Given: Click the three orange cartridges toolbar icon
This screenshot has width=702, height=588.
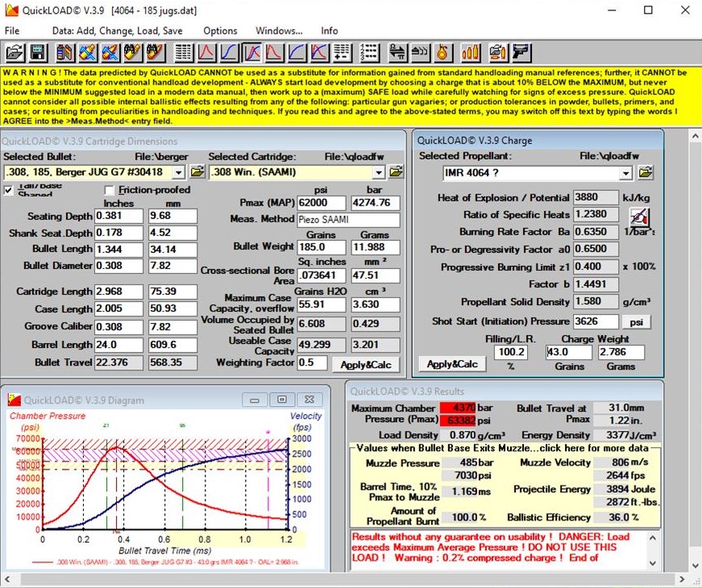Looking at the screenshot, I should point(471,53).
